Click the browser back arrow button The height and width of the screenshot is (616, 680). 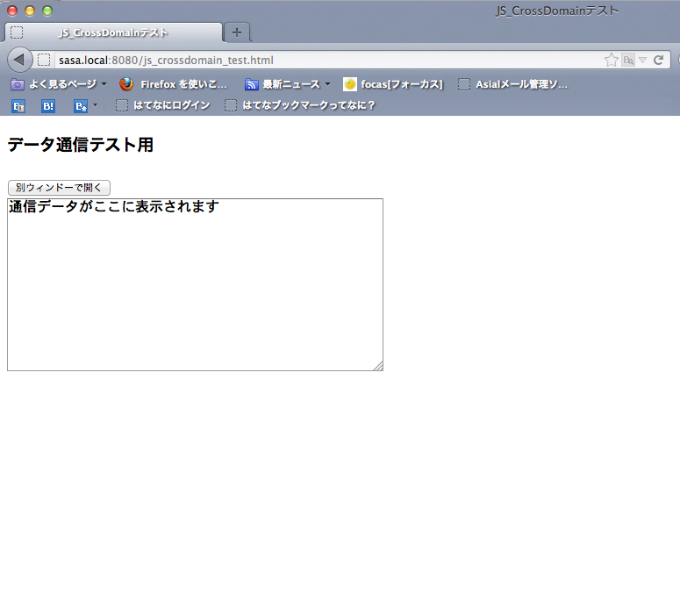(x=19, y=60)
